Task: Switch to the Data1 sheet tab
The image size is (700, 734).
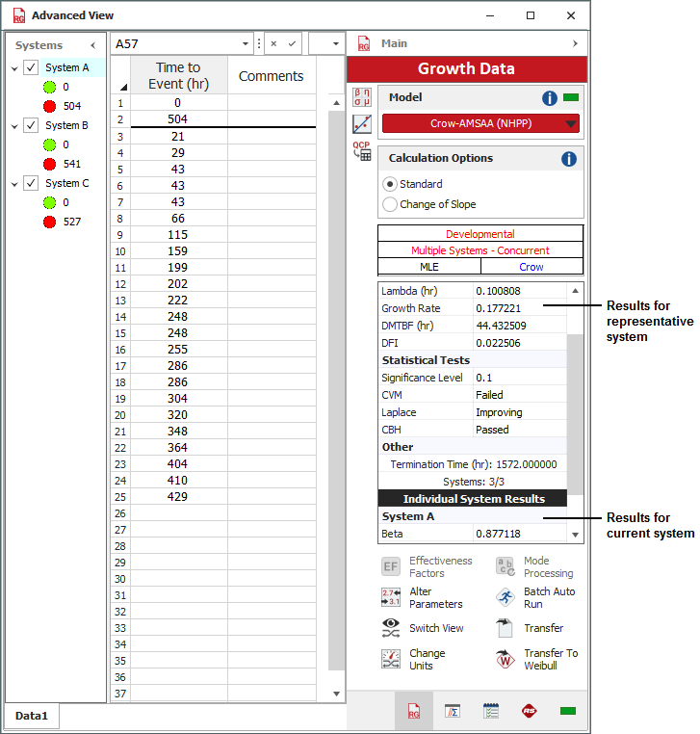Action: (32, 717)
